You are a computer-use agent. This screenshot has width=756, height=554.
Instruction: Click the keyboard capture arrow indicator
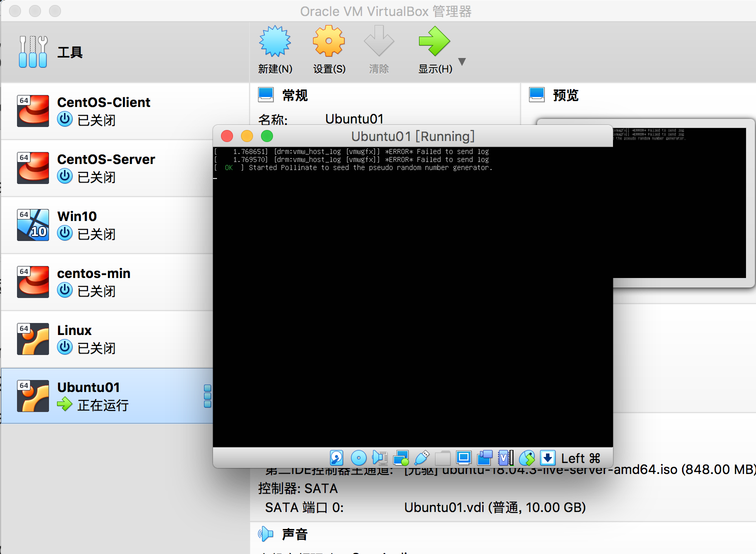[x=548, y=457]
